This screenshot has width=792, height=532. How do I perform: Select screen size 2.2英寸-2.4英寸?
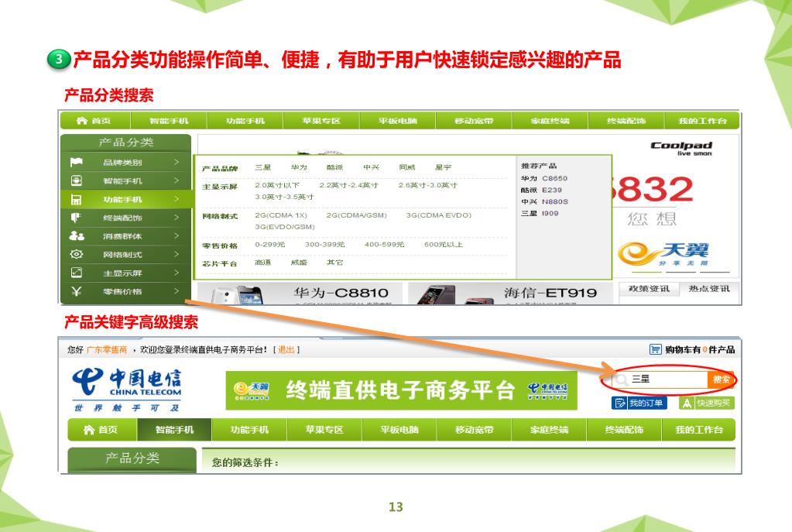point(348,185)
